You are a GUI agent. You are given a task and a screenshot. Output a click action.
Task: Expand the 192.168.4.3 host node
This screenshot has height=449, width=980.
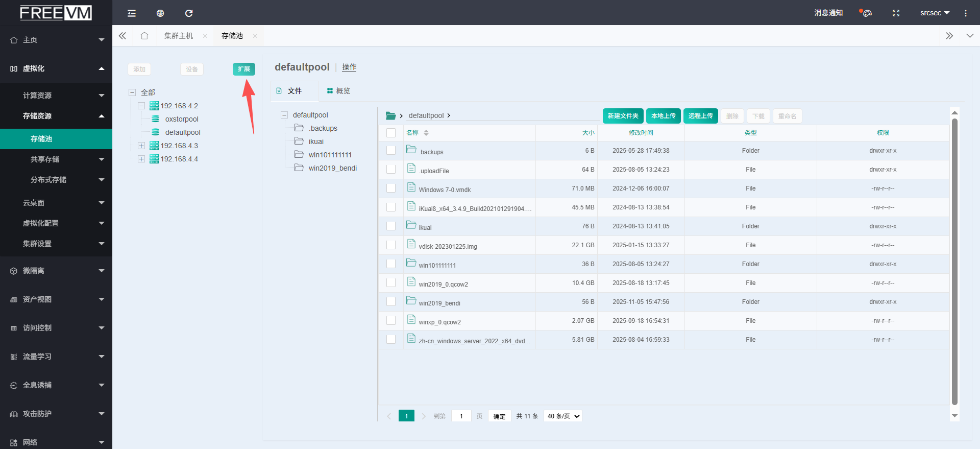[x=141, y=146]
